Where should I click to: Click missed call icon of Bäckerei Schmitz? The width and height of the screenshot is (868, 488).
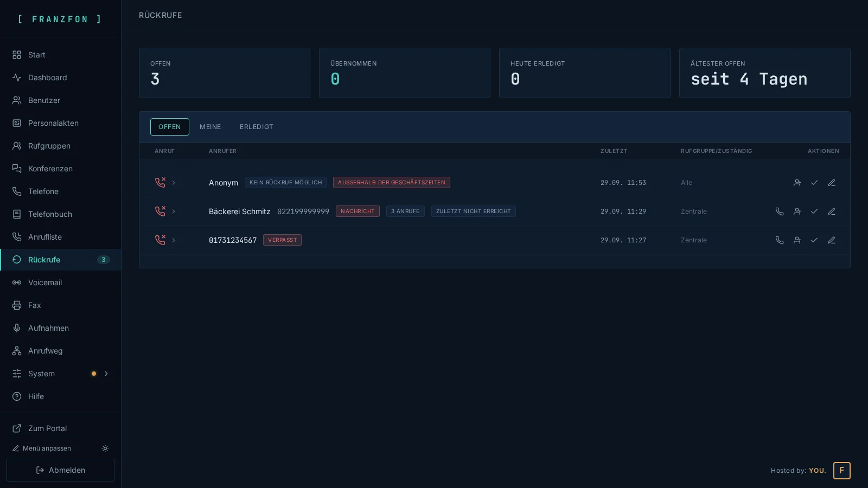point(160,211)
